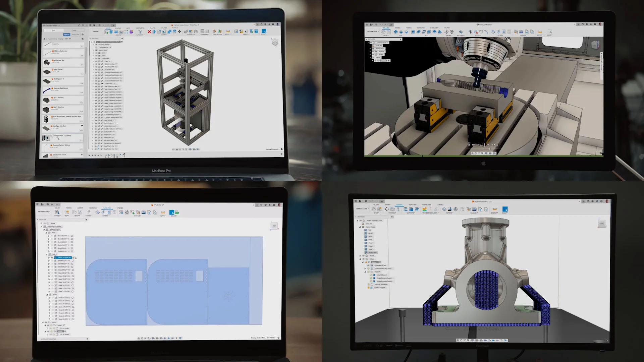Toggle Models visibility eye on top-right monitor
The height and width of the screenshot is (362, 644).
click(373, 54)
